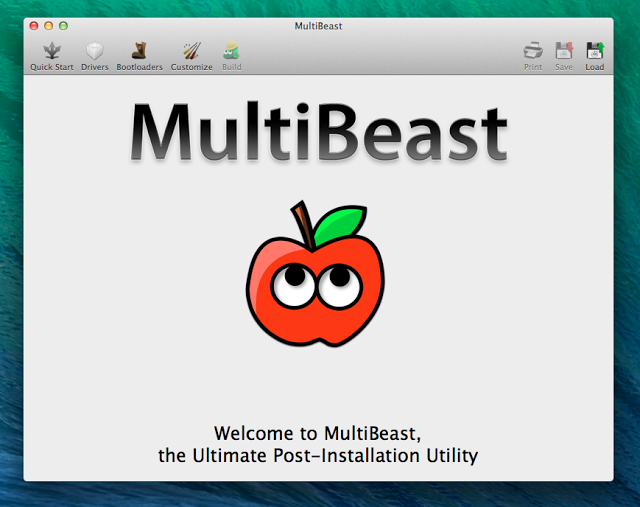Click the Build toolbar icon
The height and width of the screenshot is (507, 640).
pos(231,51)
